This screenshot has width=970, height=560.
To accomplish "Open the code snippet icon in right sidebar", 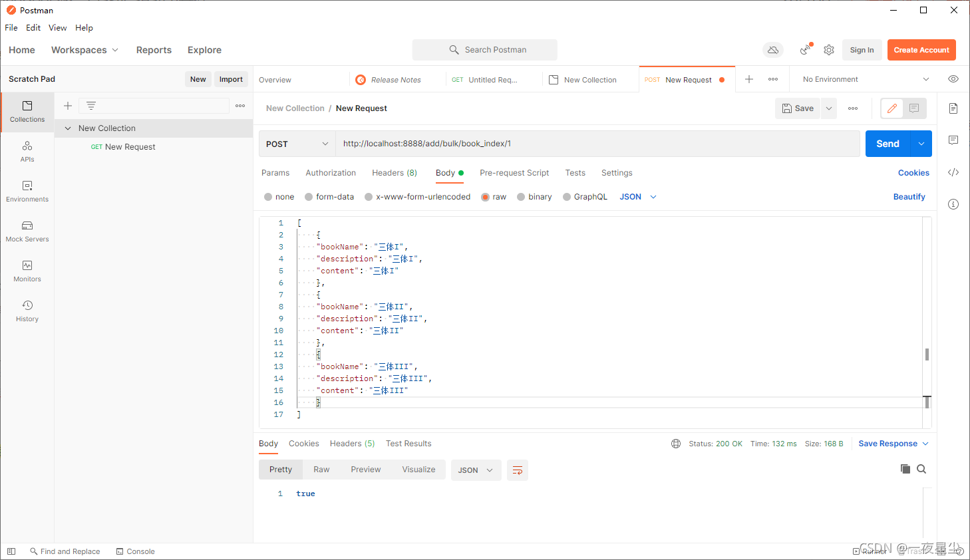I will (x=953, y=172).
